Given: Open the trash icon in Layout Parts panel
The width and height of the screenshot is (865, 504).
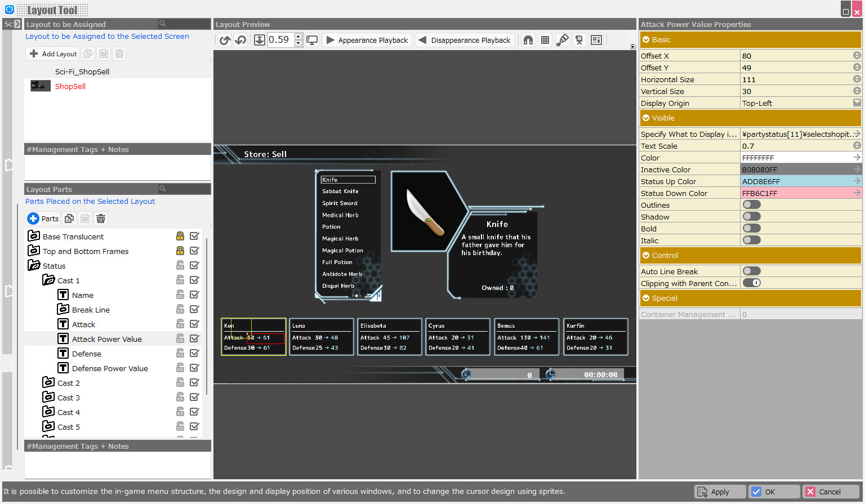Looking at the screenshot, I should tap(101, 218).
